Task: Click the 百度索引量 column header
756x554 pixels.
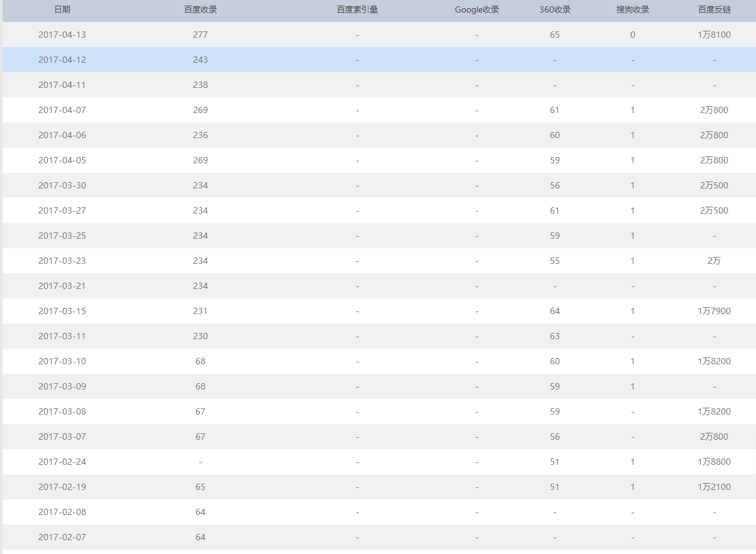Action: coord(358,9)
